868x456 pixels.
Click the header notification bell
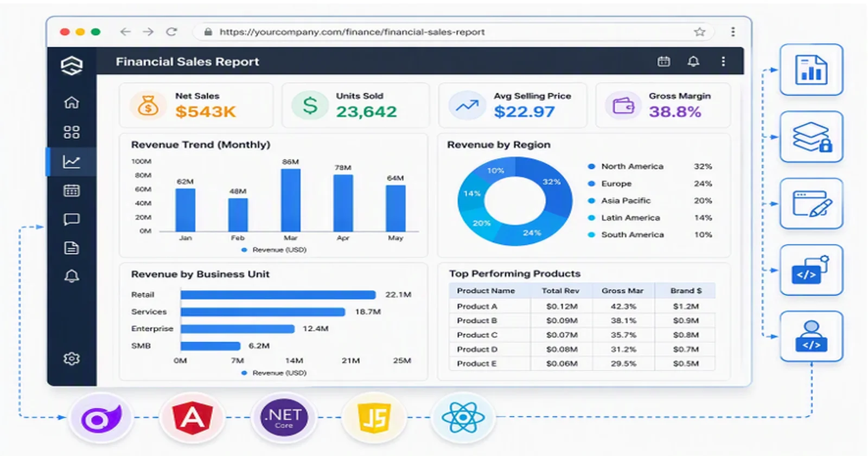(x=693, y=61)
